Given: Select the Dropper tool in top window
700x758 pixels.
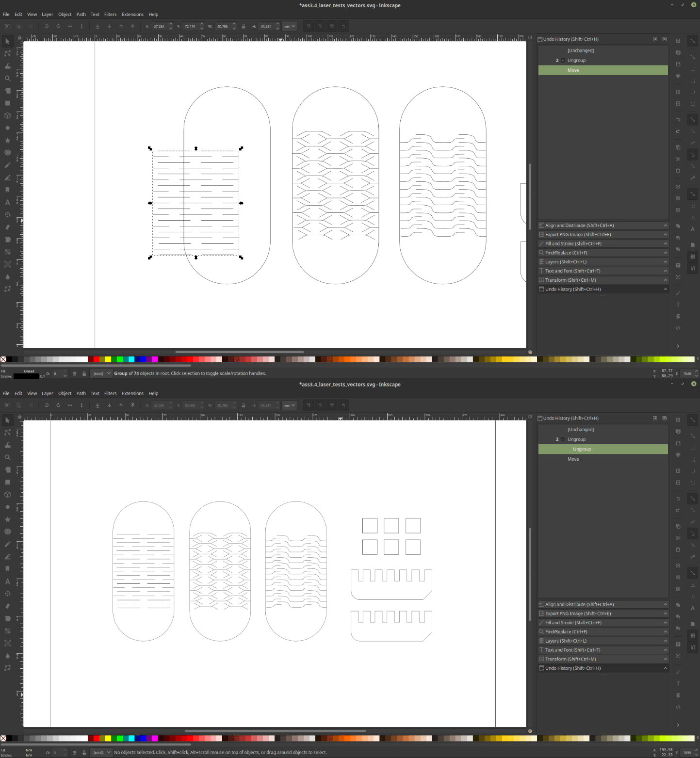Looking at the screenshot, I should tap(7, 276).
